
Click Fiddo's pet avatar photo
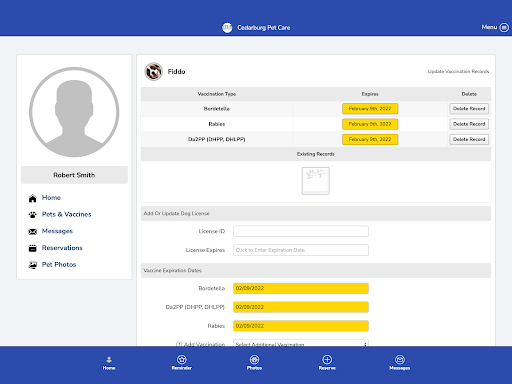tap(153, 71)
